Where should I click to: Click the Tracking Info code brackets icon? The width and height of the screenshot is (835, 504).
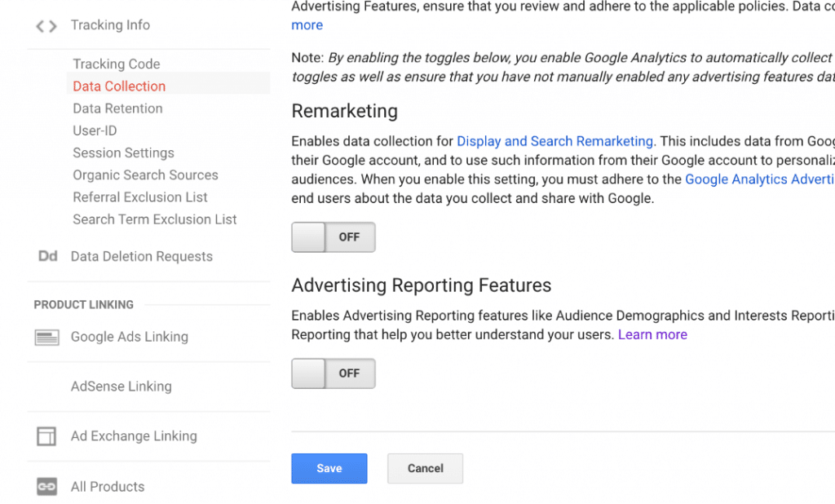[x=46, y=25]
